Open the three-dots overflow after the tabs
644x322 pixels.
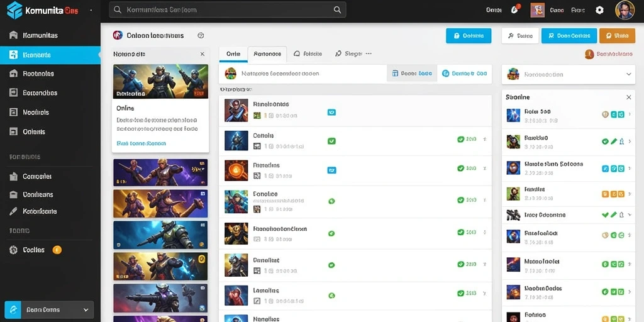pos(369,53)
